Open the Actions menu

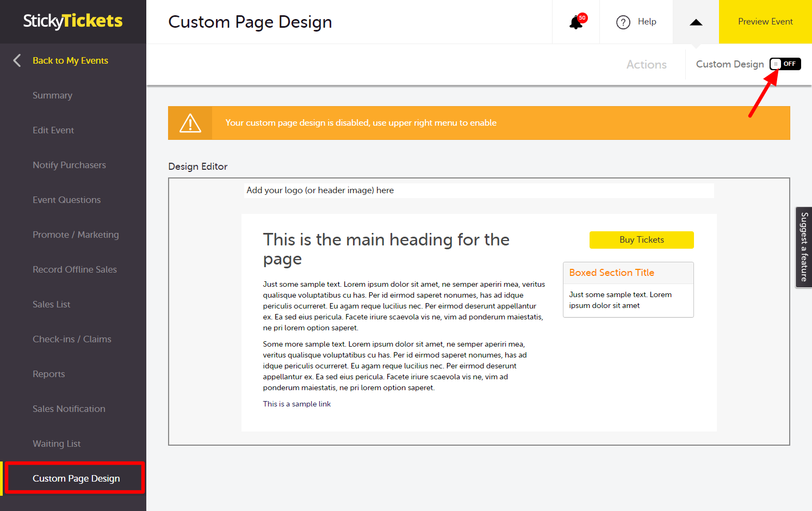(x=646, y=64)
